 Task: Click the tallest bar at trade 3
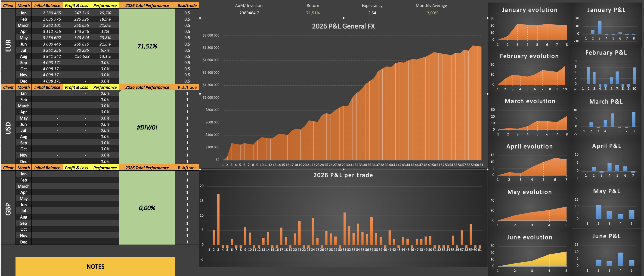pos(218,219)
